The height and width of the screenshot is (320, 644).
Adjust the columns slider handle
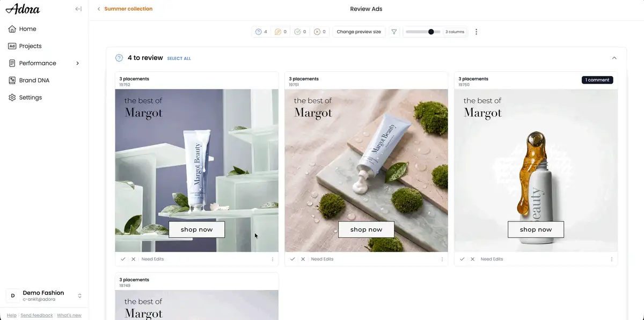431,32
